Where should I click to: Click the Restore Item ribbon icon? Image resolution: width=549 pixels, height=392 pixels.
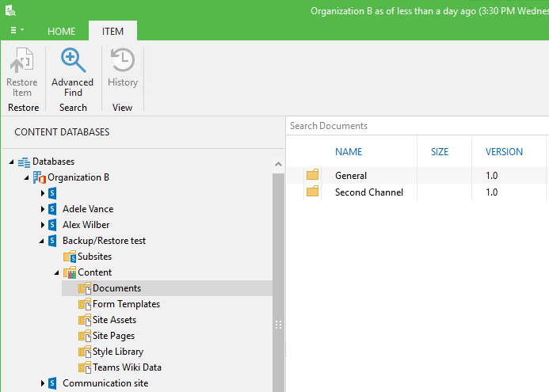coord(21,60)
